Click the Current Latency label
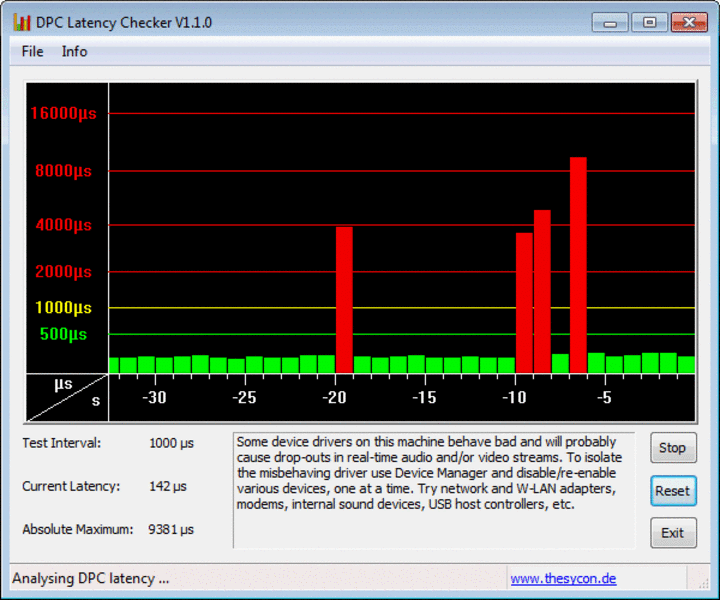 pos(71,486)
